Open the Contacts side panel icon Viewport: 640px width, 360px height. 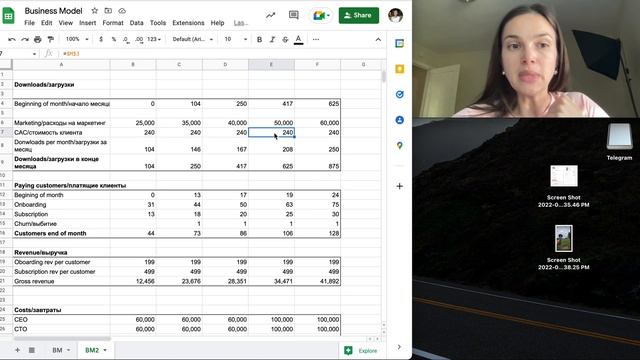[400, 120]
